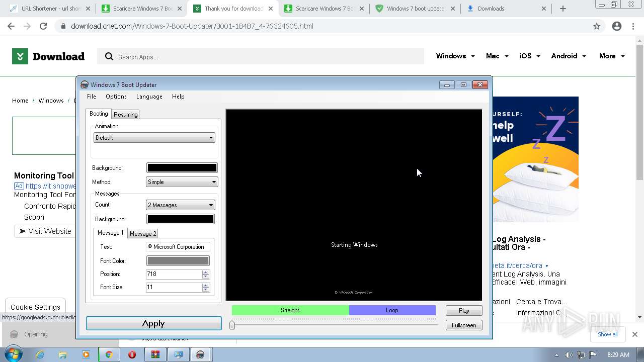Switch to Chrome via taskbar icon

click(109, 354)
